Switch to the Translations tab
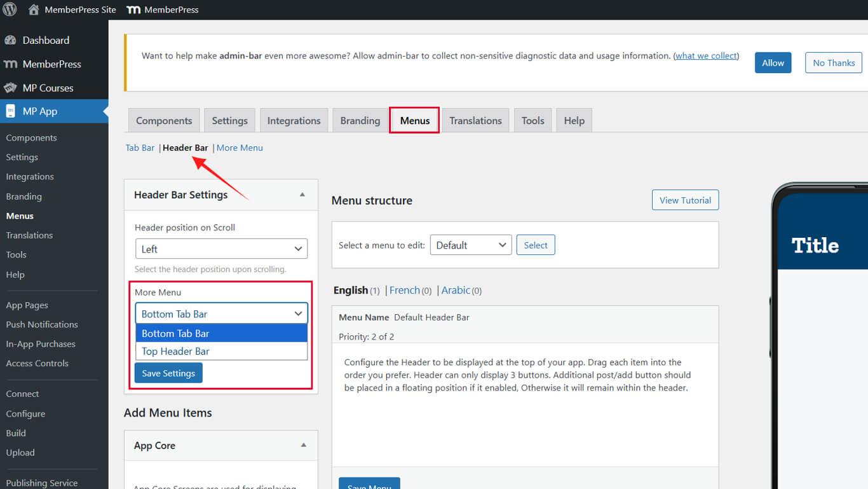The image size is (868, 489). (475, 120)
